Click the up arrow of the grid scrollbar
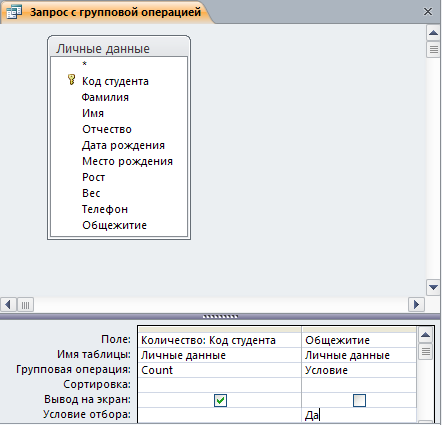The width and height of the screenshot is (442, 425). (426, 335)
